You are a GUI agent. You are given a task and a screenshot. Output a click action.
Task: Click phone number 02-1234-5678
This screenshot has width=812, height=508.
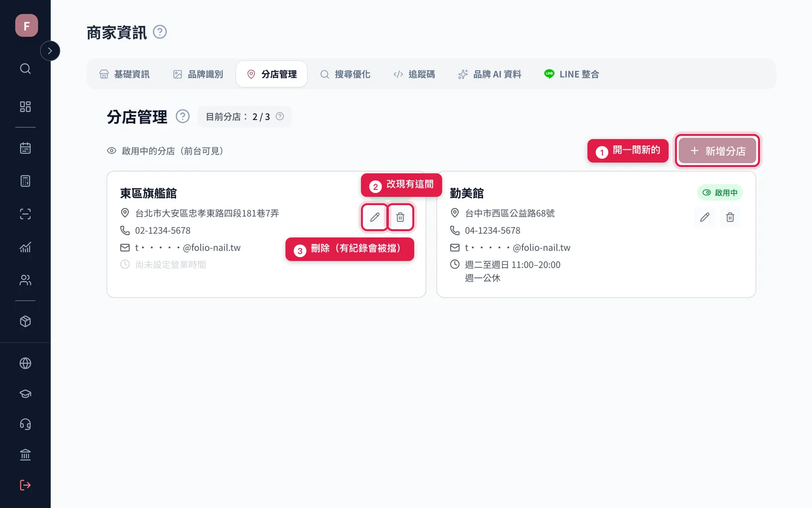163,231
